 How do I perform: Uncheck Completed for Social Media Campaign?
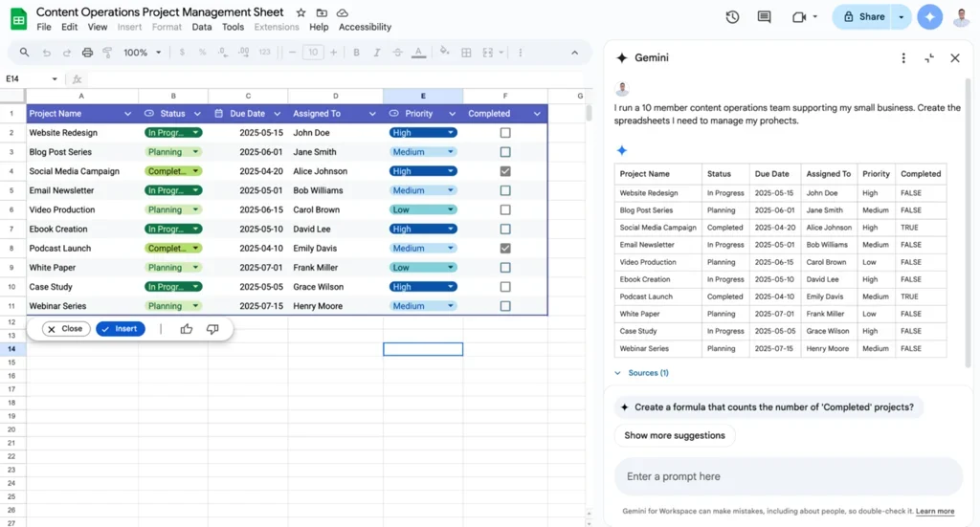505,171
